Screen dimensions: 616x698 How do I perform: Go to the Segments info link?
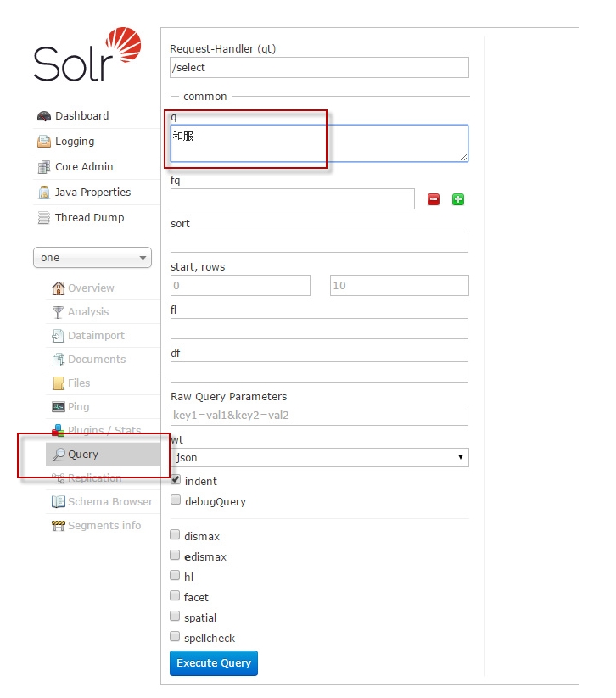104,526
